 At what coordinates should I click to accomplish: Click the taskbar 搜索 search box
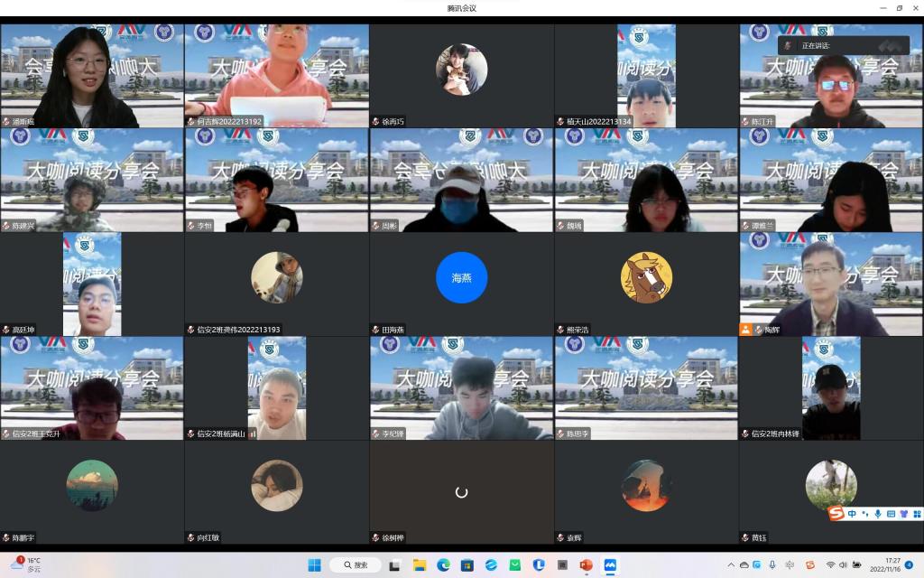coord(356,565)
